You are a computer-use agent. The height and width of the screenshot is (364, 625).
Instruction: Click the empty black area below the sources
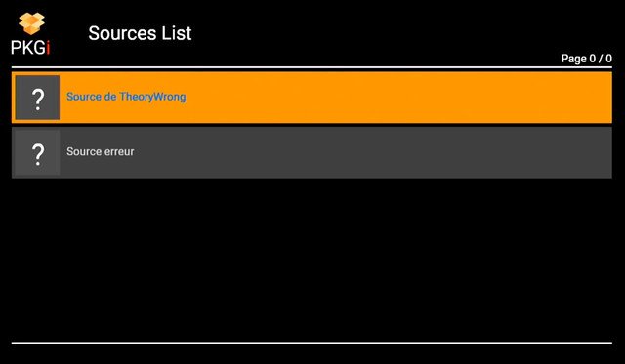point(312,260)
